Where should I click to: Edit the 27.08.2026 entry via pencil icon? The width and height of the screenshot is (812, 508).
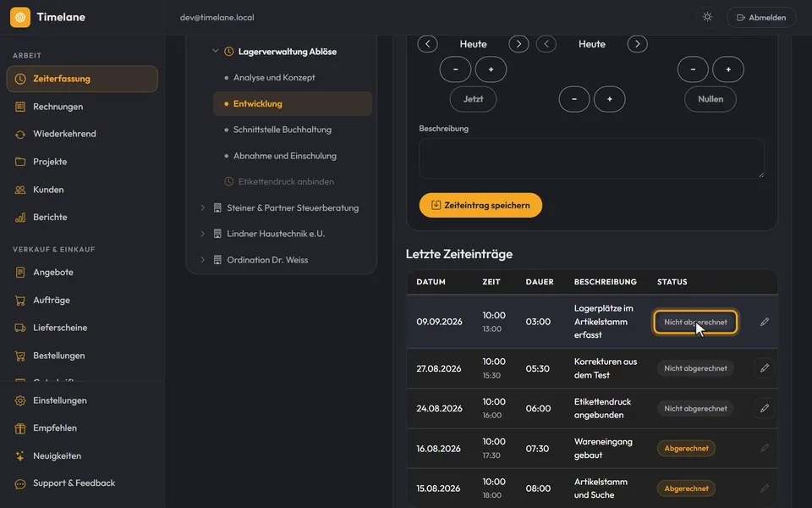coord(765,368)
